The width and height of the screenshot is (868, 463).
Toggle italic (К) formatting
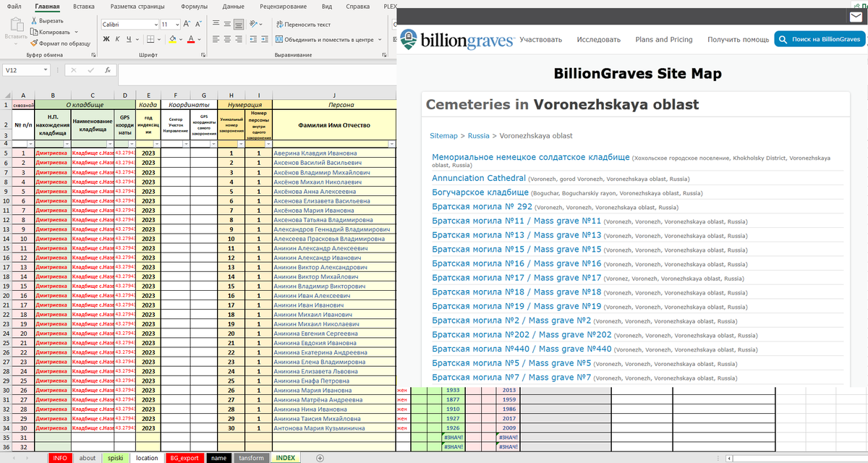point(118,39)
